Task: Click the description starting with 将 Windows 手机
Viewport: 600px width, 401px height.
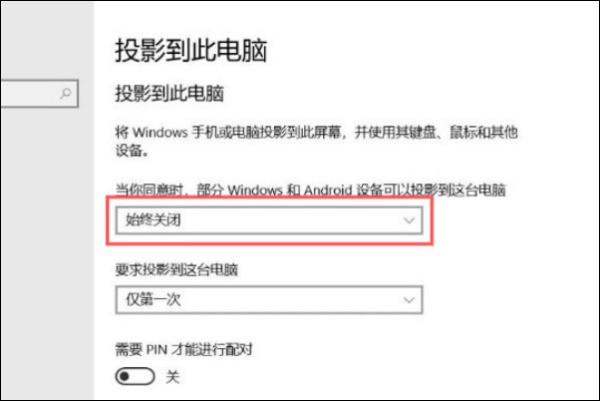Action: pyautogui.click(x=316, y=142)
